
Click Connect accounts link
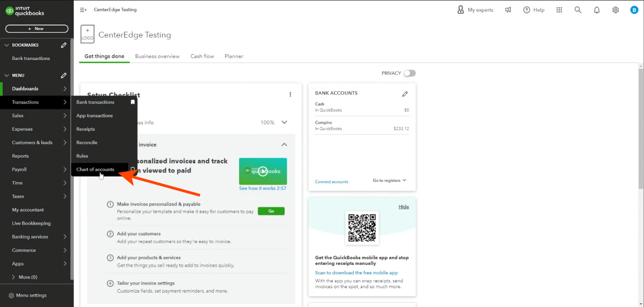pos(332,182)
